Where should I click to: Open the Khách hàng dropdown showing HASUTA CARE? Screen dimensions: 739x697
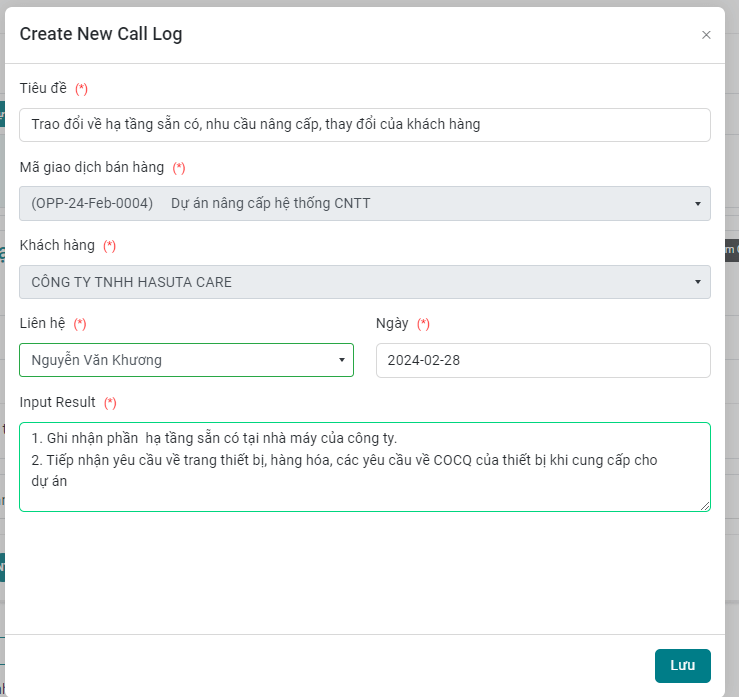[x=364, y=282]
